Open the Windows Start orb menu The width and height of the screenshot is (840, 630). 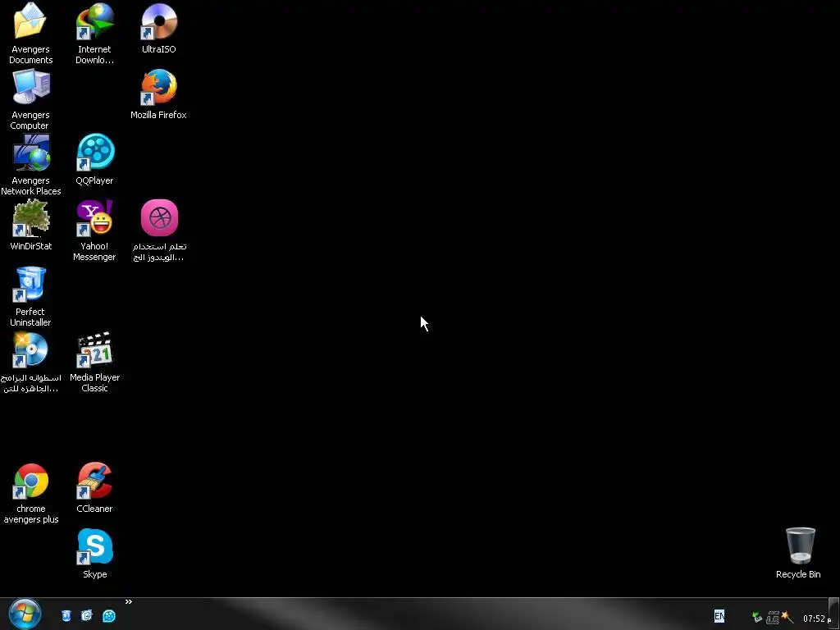pyautogui.click(x=25, y=614)
